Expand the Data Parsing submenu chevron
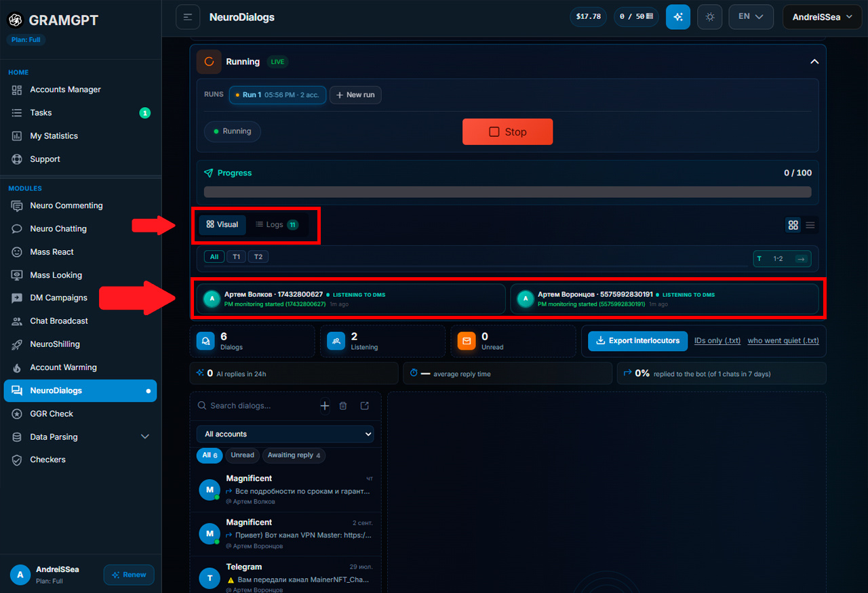The width and height of the screenshot is (868, 593). [144, 437]
